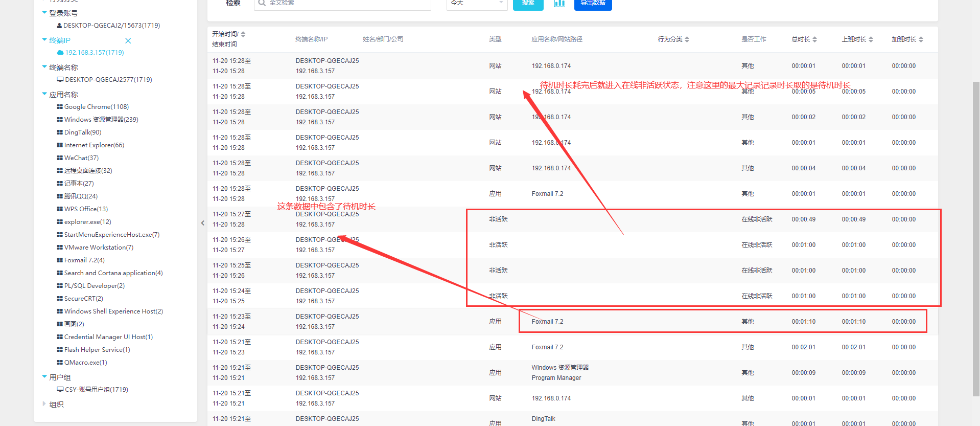
Task: Sort by 开始时间/结束时间 column arrows
Action: (243, 34)
